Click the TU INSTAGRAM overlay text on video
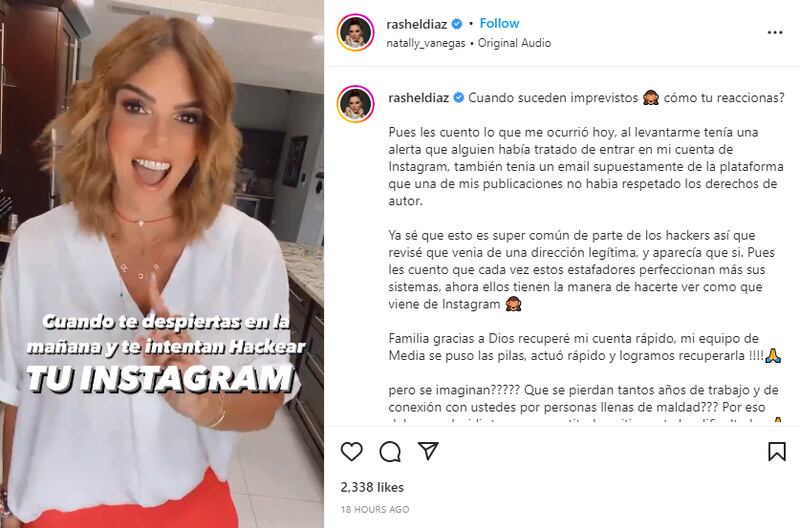This screenshot has height=528, width=800. 161,379
